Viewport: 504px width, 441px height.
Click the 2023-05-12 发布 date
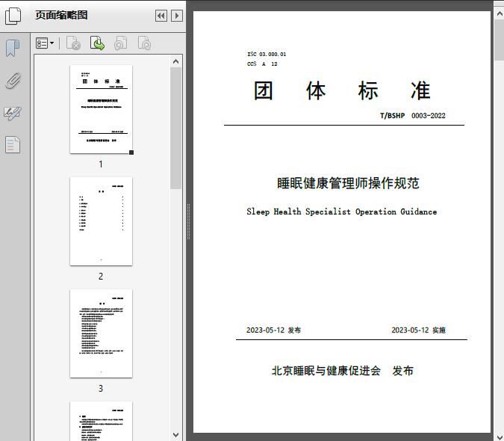[273, 330]
